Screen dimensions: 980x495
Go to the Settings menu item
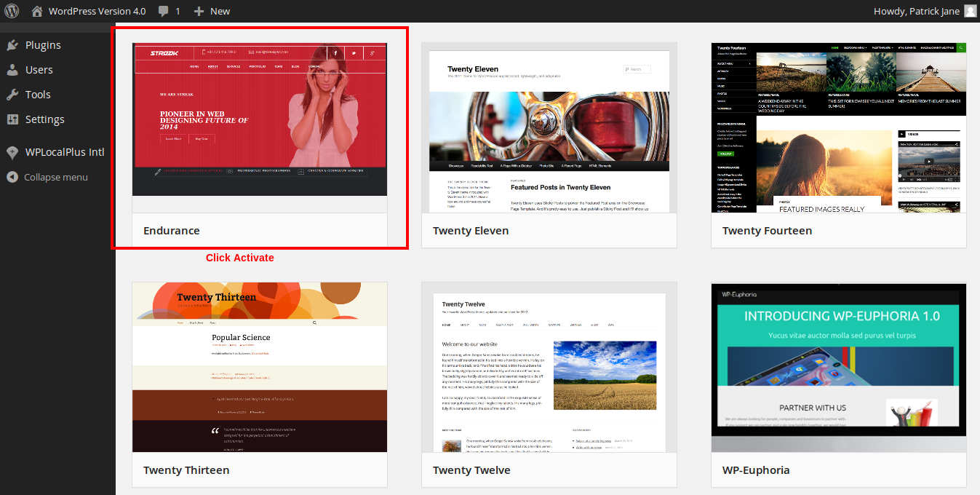[x=44, y=119]
